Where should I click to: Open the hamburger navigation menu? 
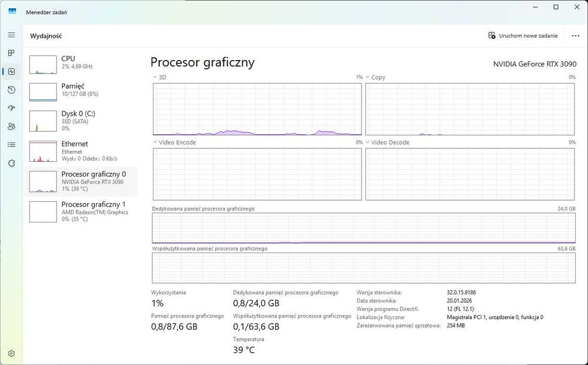coord(12,35)
